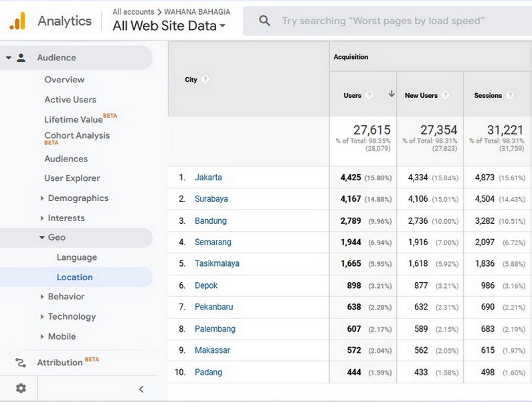
Task: Open the Tasikmalaya city link
Action: pyautogui.click(x=217, y=263)
